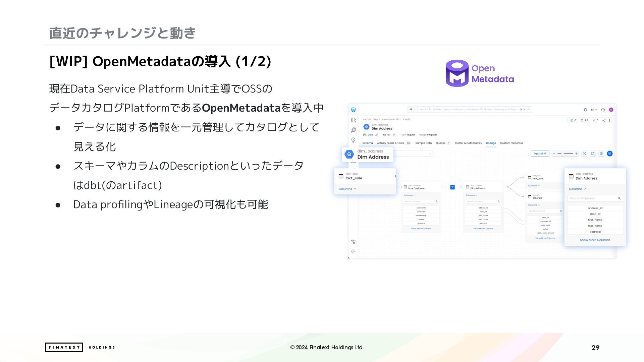Select shop_id column in enlarged Dim Address card

(595, 214)
